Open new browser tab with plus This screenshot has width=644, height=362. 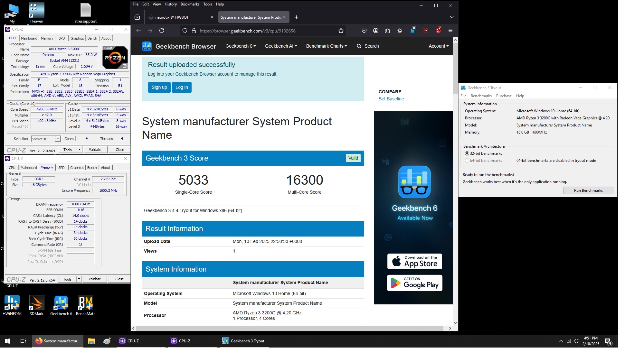coord(296,17)
